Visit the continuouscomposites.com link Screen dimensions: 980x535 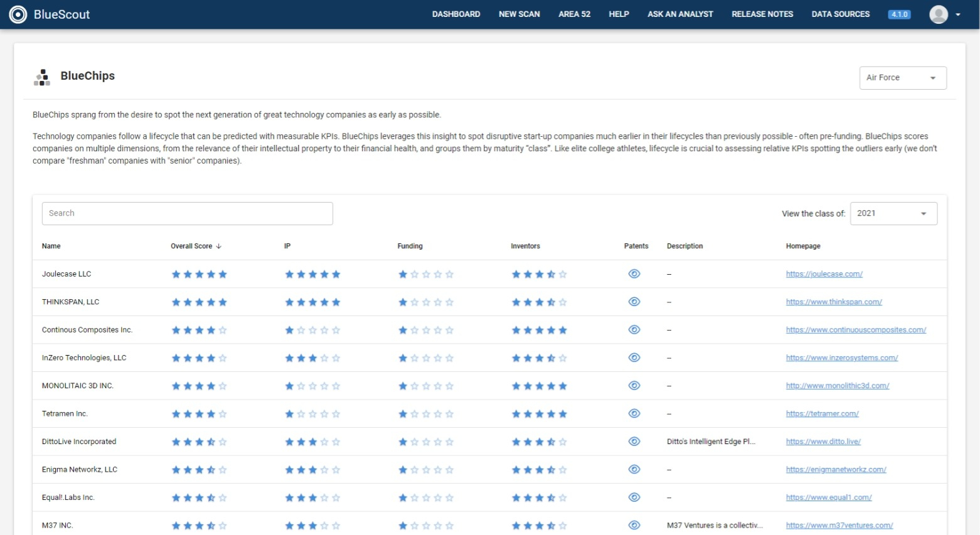[x=856, y=330]
